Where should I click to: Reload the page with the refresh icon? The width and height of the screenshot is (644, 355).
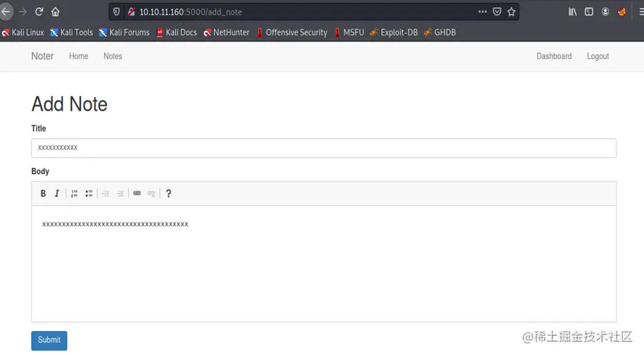(39, 12)
